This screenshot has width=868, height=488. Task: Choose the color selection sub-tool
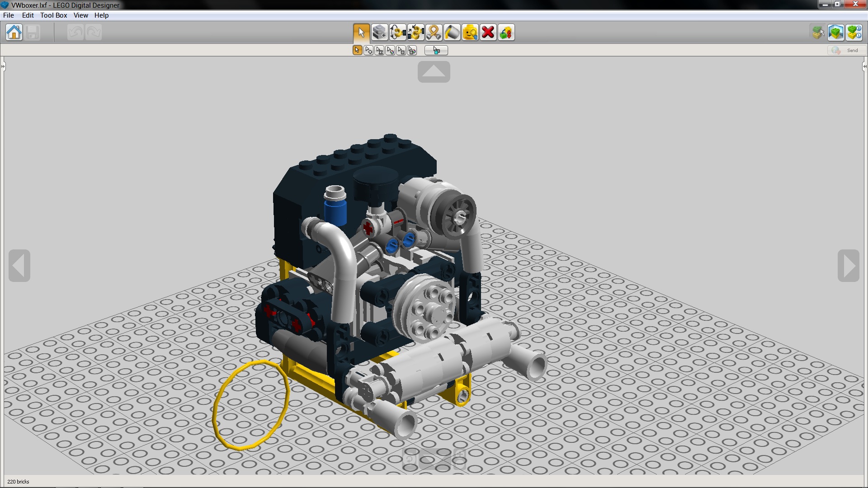click(390, 50)
